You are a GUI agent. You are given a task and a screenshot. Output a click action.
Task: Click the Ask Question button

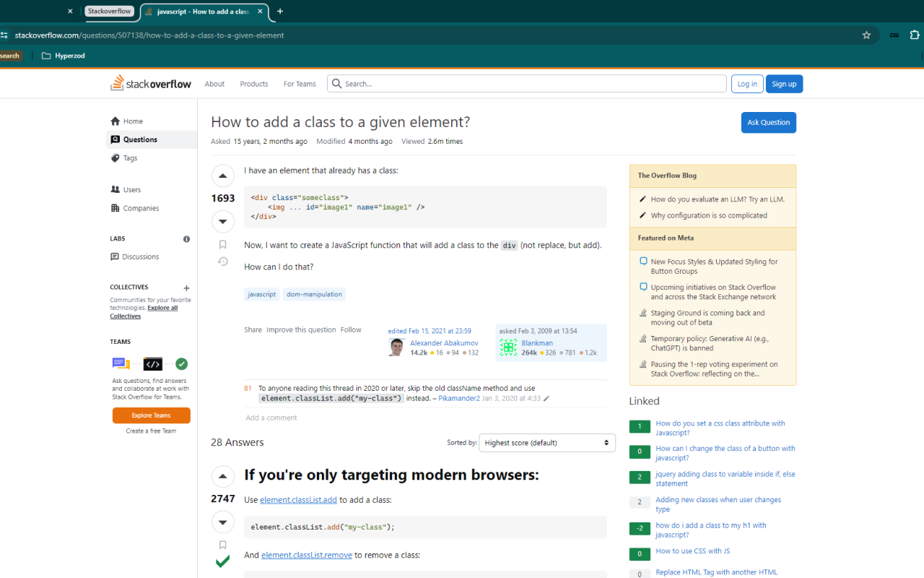[x=769, y=122]
